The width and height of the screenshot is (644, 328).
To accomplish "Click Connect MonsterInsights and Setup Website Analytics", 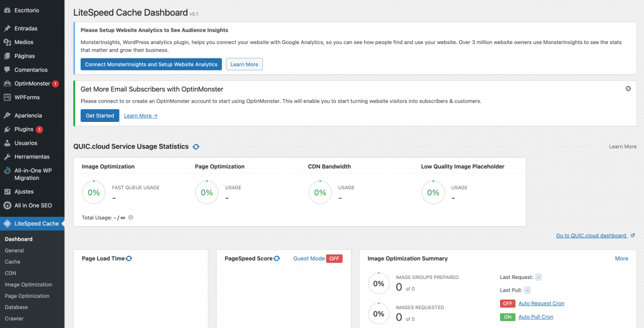I will (151, 64).
